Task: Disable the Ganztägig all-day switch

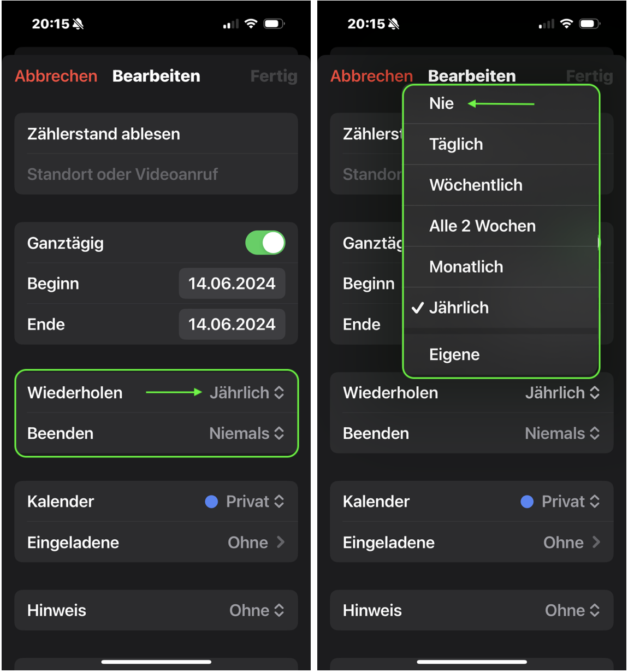Action: click(x=265, y=243)
